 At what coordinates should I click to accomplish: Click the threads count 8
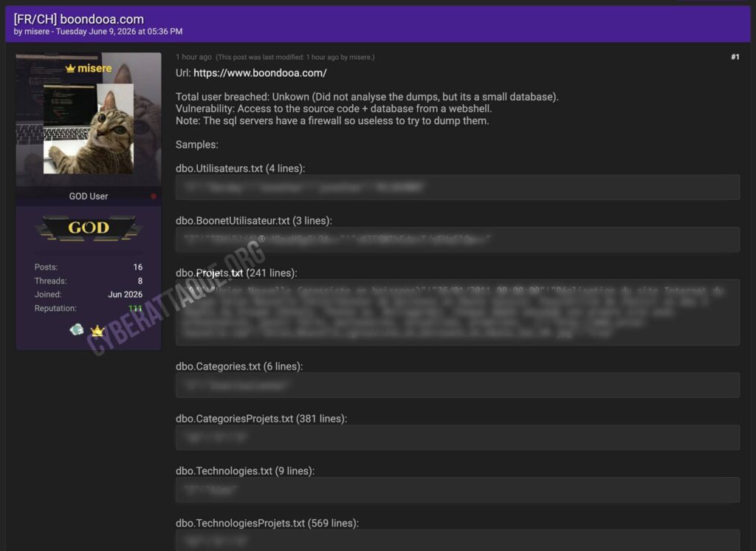(140, 281)
